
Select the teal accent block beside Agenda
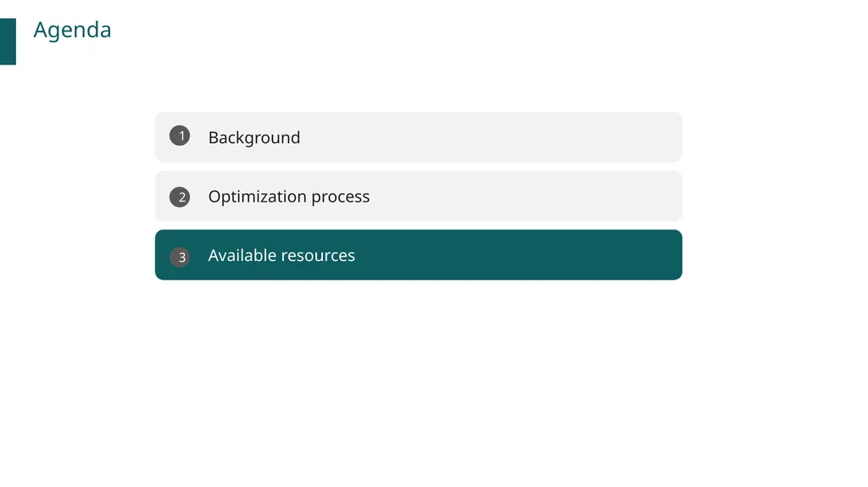[x=8, y=42]
